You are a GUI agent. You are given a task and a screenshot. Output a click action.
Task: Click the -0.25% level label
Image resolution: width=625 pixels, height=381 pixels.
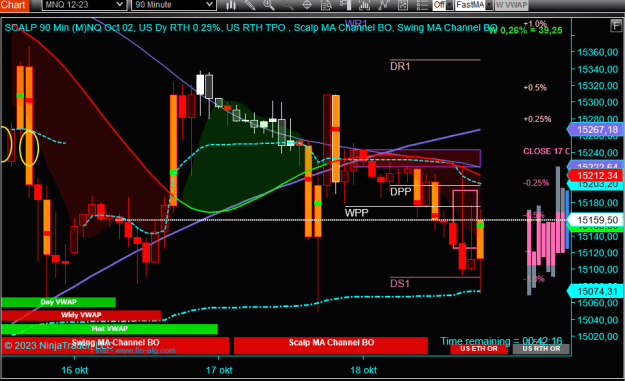pos(536,183)
